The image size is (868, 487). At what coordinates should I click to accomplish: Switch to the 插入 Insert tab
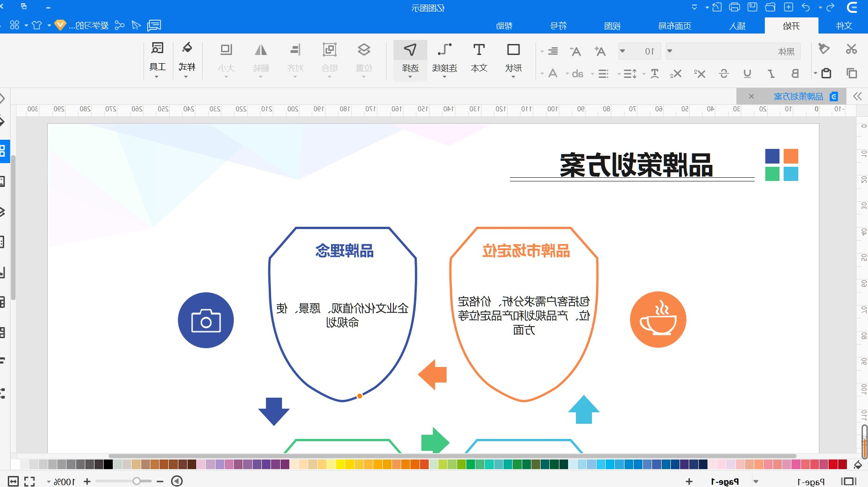click(737, 26)
